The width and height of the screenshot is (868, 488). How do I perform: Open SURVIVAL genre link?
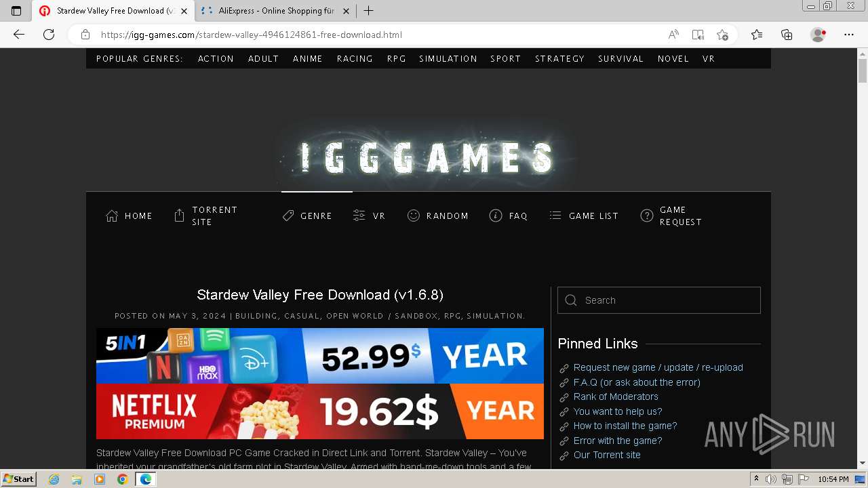tap(620, 59)
